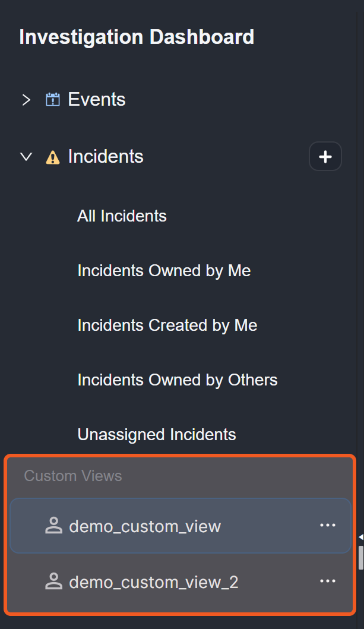
Task: Click the small sidebar collapse arrow
Action: (360, 537)
